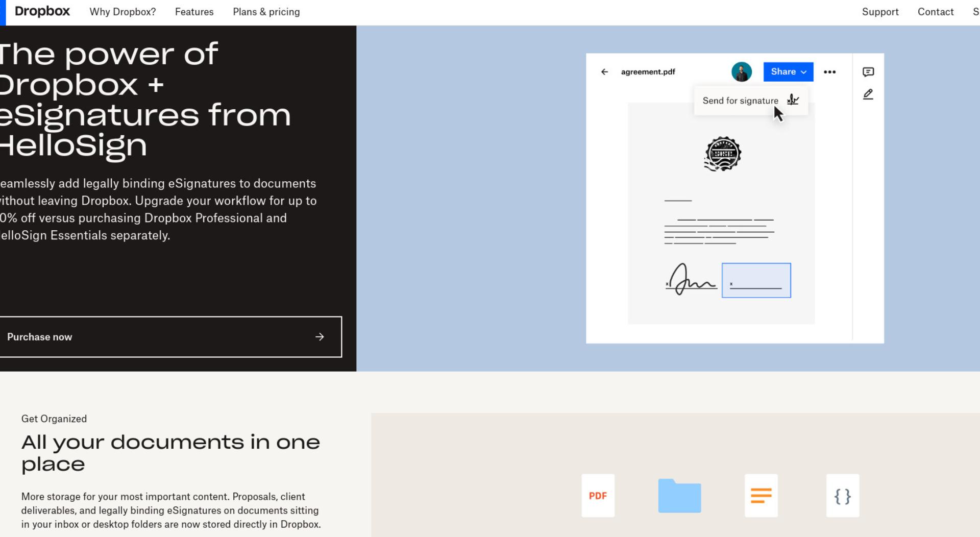The height and width of the screenshot is (537, 980).
Task: Click the Purchase now button
Action: pos(170,337)
